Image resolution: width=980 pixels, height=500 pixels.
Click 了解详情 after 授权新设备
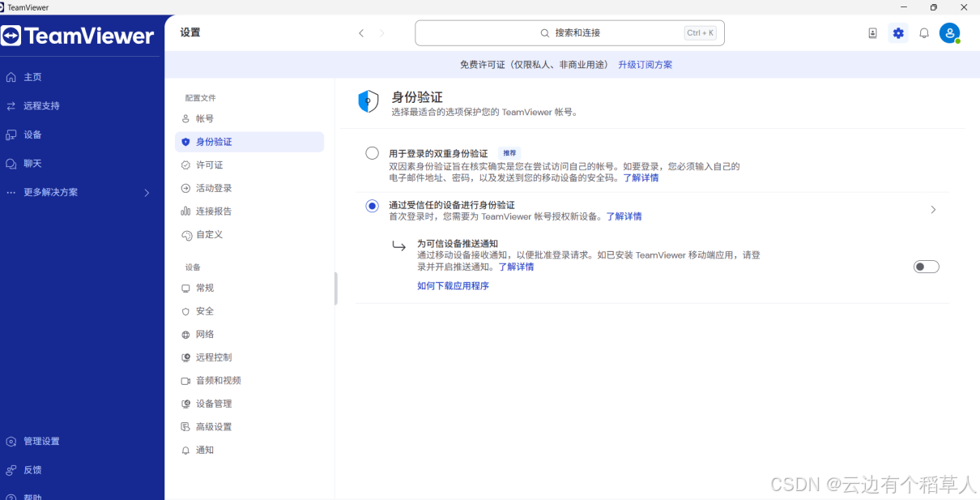point(624,216)
